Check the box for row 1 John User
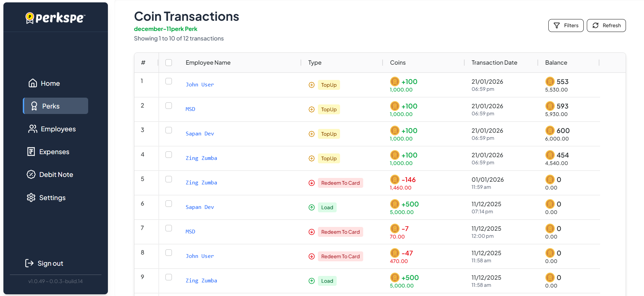This screenshot has width=644, height=296. 168,81
